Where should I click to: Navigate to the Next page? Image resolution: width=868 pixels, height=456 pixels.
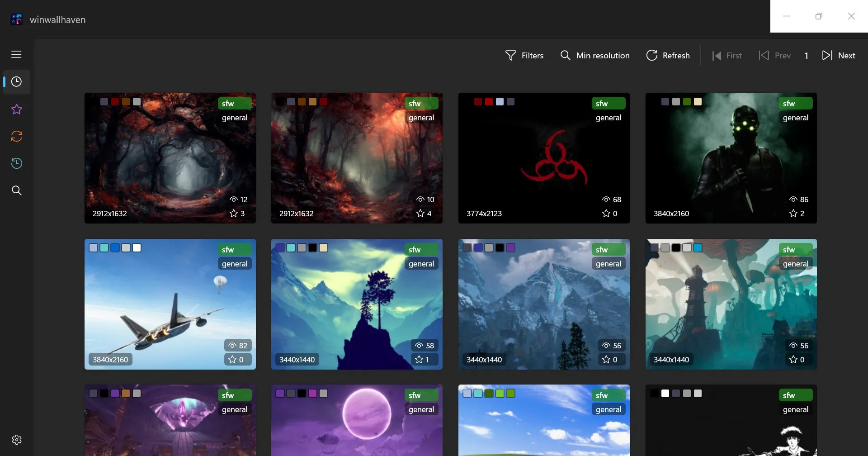[840, 55]
